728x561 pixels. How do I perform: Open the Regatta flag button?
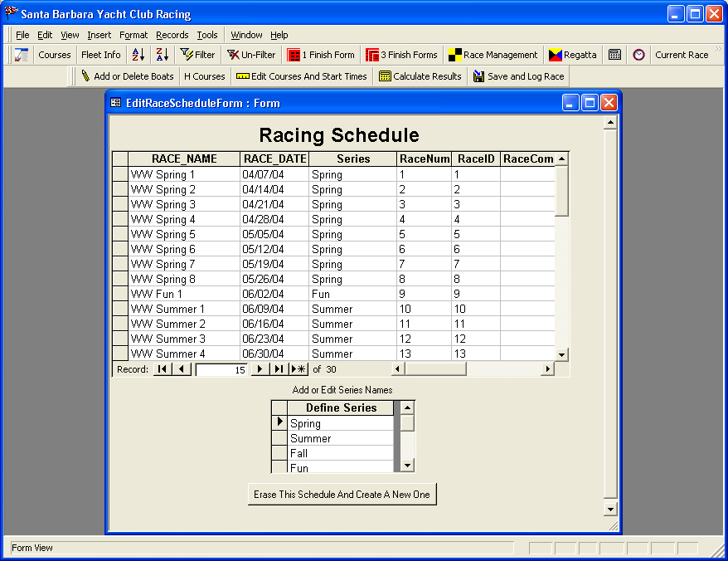(x=572, y=55)
